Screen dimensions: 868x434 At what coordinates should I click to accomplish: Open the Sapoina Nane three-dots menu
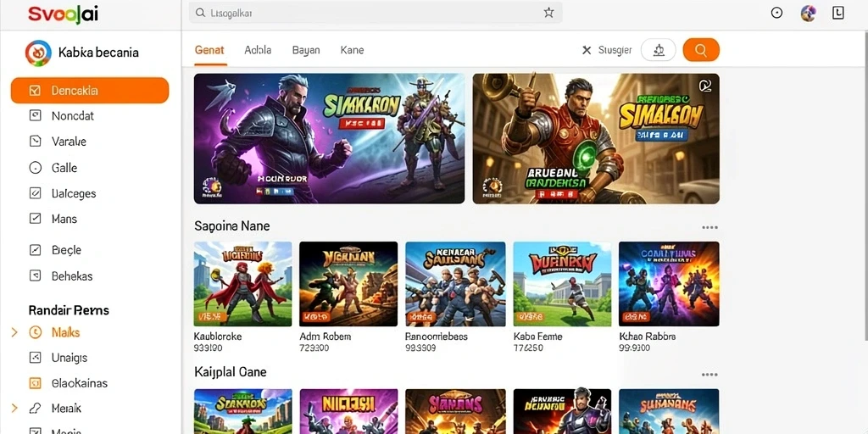point(709,227)
